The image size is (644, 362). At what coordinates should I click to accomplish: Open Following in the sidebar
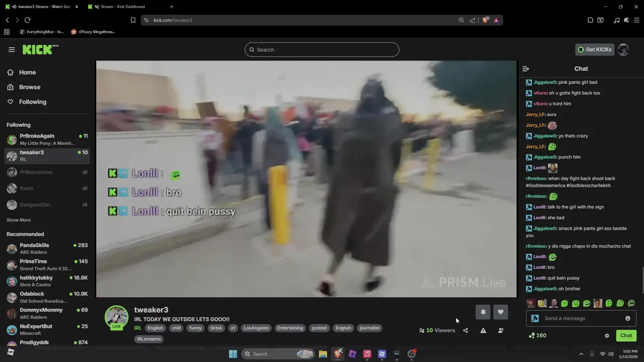click(32, 102)
